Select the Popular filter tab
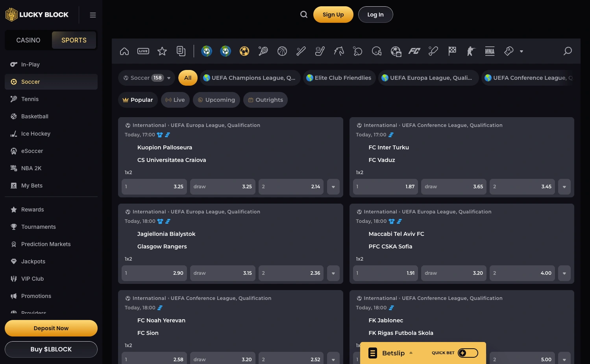Image resolution: width=590 pixels, height=364 pixels. tap(138, 100)
